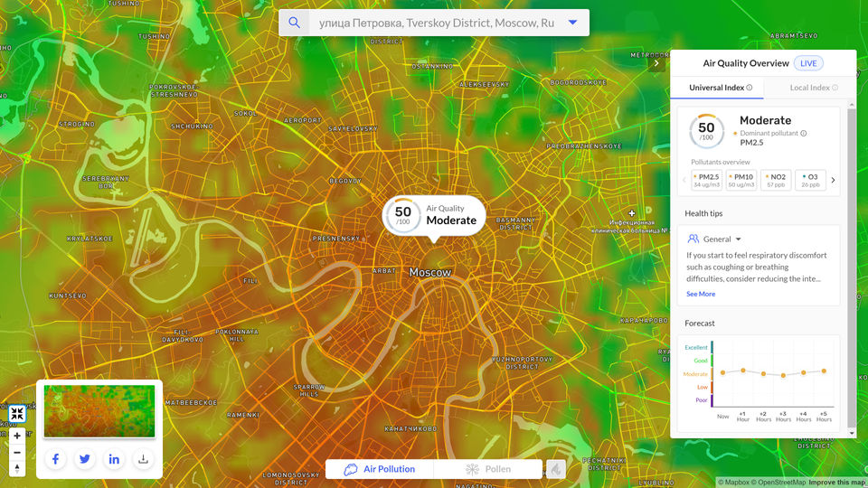Show next pollutants with right chevron
868x488 pixels.
pyautogui.click(x=833, y=181)
